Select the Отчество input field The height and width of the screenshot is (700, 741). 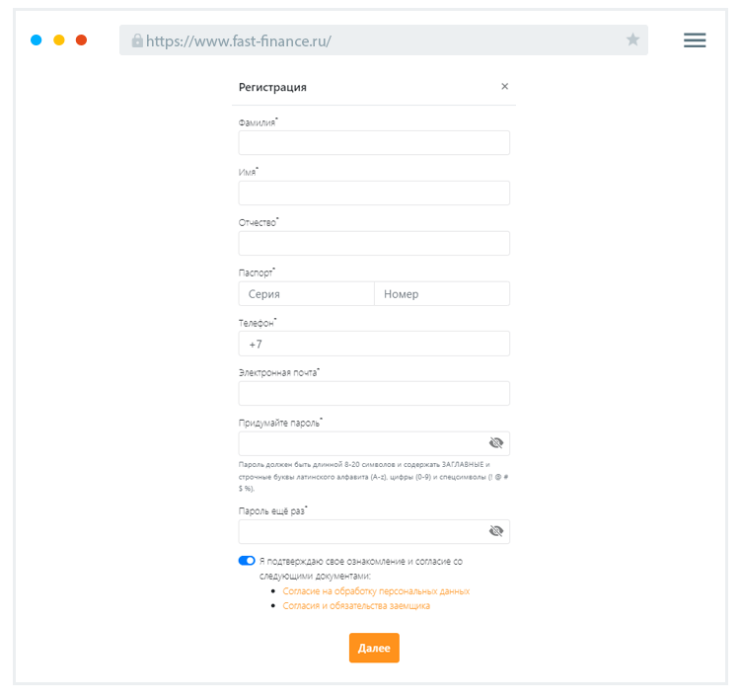point(374,244)
